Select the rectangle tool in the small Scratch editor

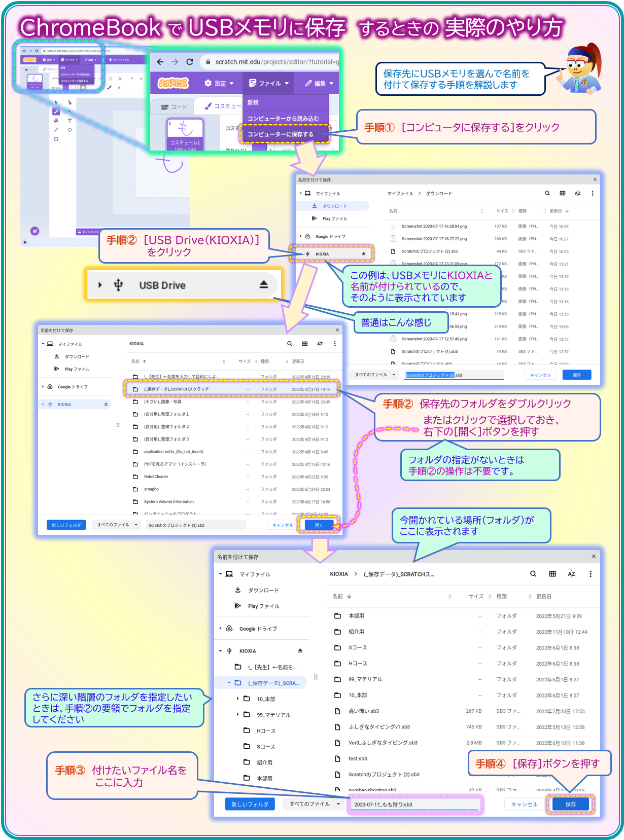[x=56, y=138]
